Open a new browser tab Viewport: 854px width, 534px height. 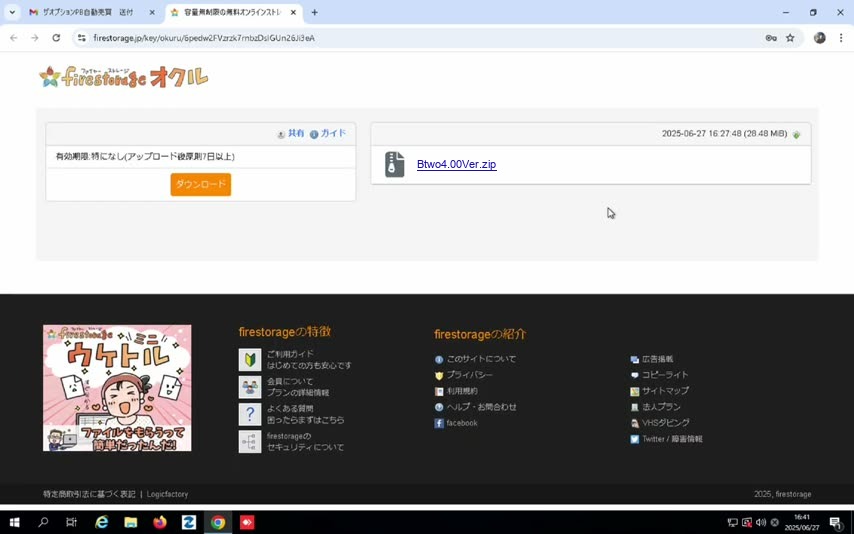coord(314,12)
